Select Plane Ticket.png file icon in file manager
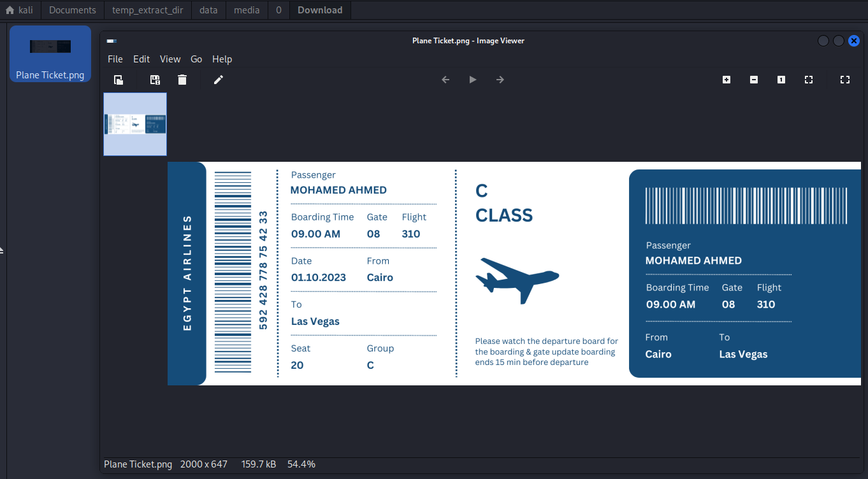The height and width of the screenshot is (479, 868). tap(50, 54)
